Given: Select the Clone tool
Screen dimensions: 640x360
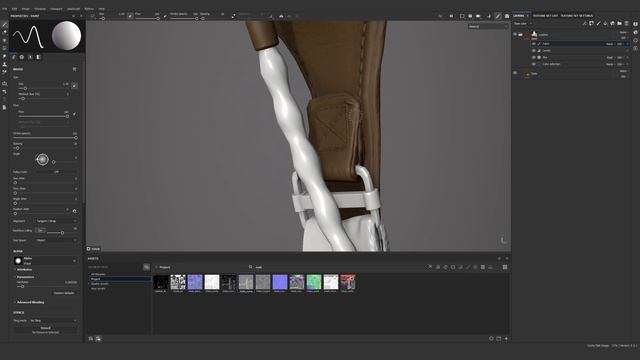Looking at the screenshot, I should [x=4, y=64].
